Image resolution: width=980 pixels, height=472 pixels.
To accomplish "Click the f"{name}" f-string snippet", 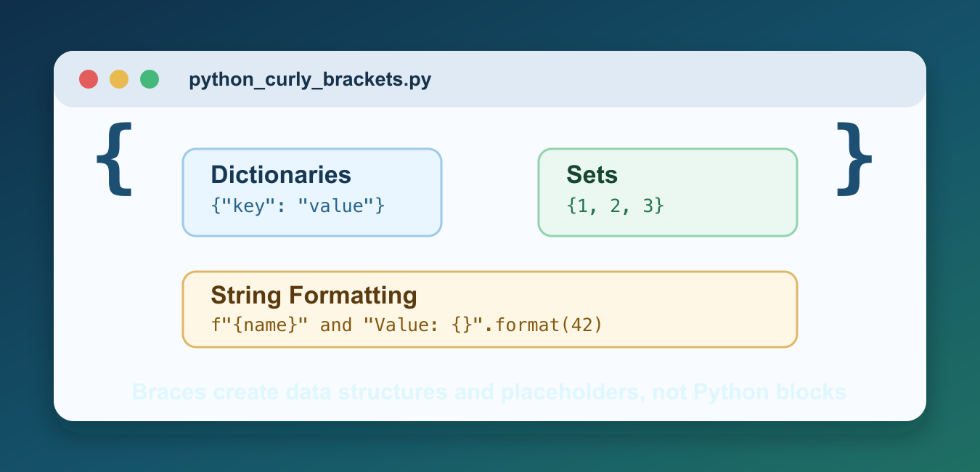I will [259, 325].
